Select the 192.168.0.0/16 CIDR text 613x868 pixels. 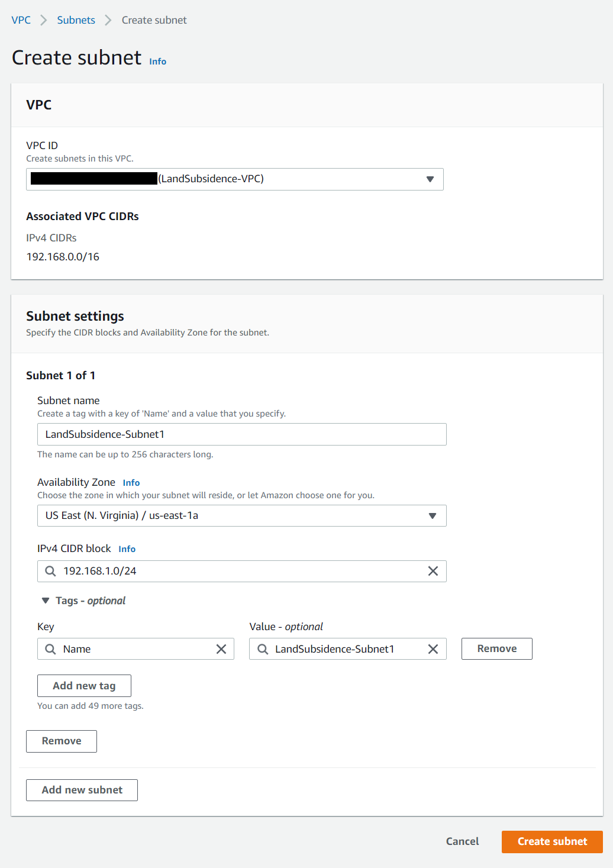tap(63, 257)
